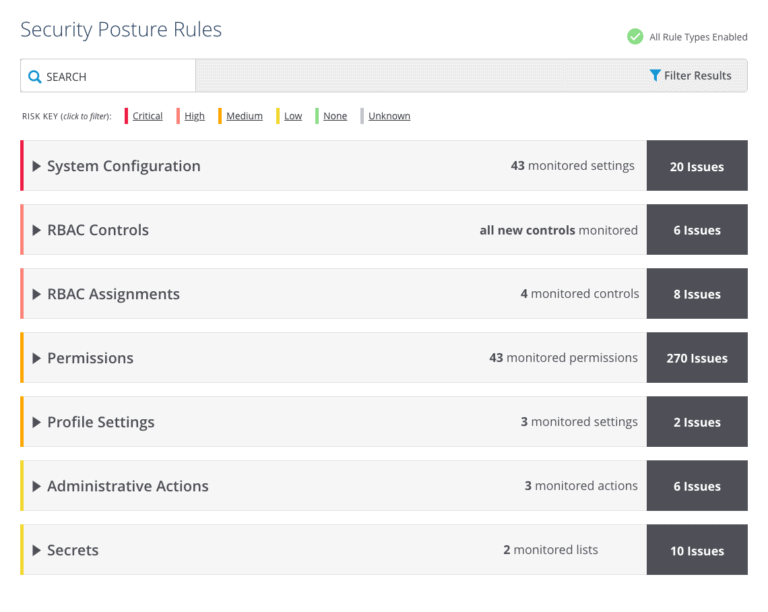Filter by Critical risk level

pyautogui.click(x=147, y=116)
